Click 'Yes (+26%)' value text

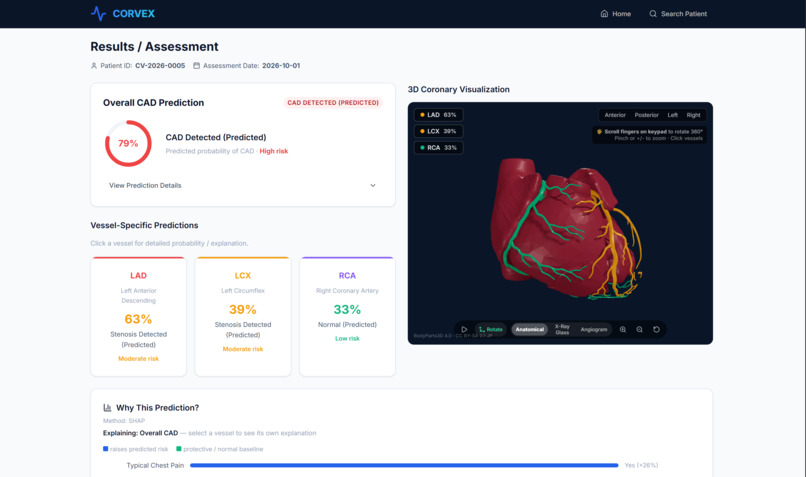pyautogui.click(x=641, y=465)
